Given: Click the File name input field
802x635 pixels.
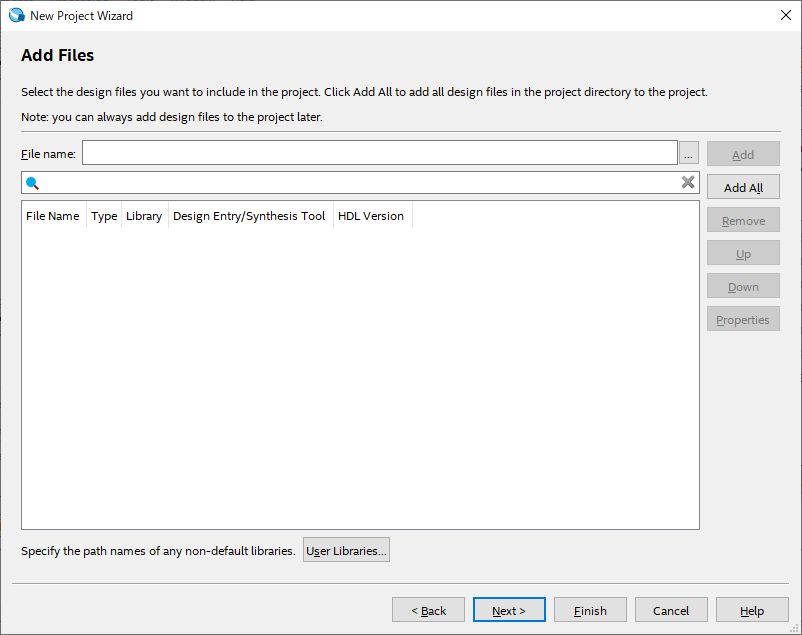Looking at the screenshot, I should 379,153.
